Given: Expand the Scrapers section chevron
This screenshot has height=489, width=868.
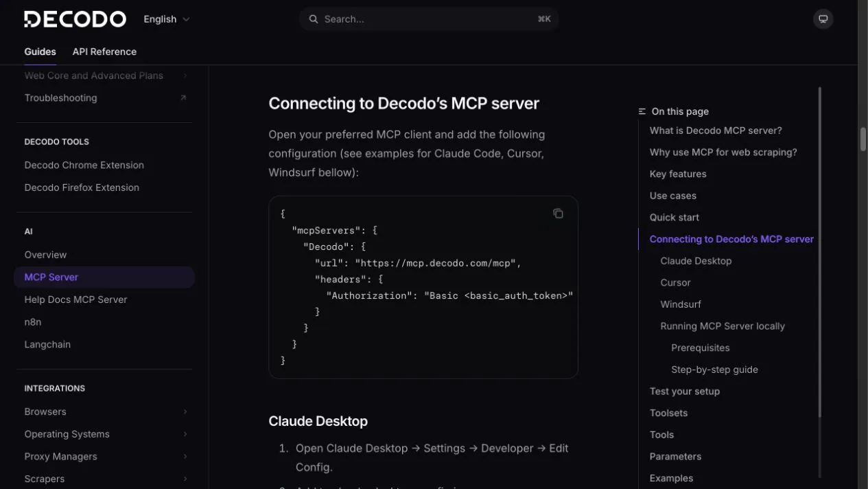Looking at the screenshot, I should pyautogui.click(x=185, y=479).
